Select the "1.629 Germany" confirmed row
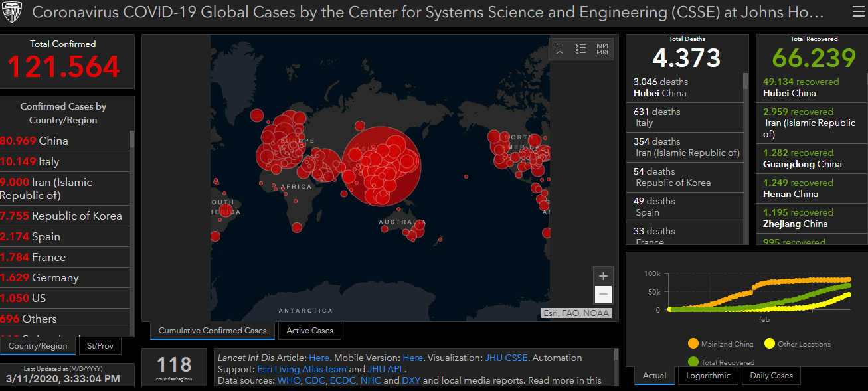 tap(64, 277)
